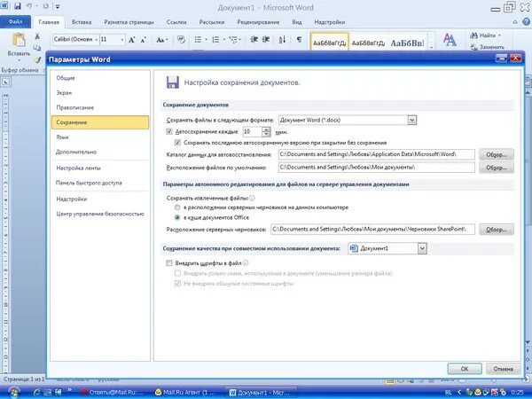This screenshot has width=532, height=399.
Task: Increase indent icon in ribbon
Action: tap(266, 39)
